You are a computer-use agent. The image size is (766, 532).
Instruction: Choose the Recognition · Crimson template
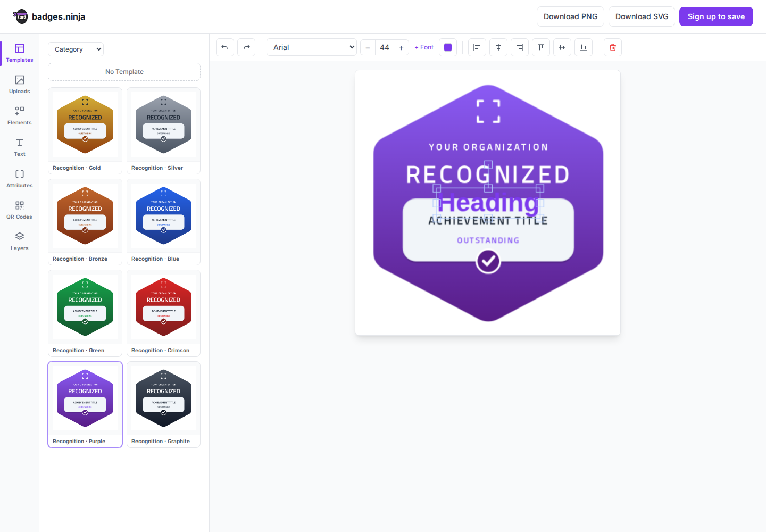(163, 313)
